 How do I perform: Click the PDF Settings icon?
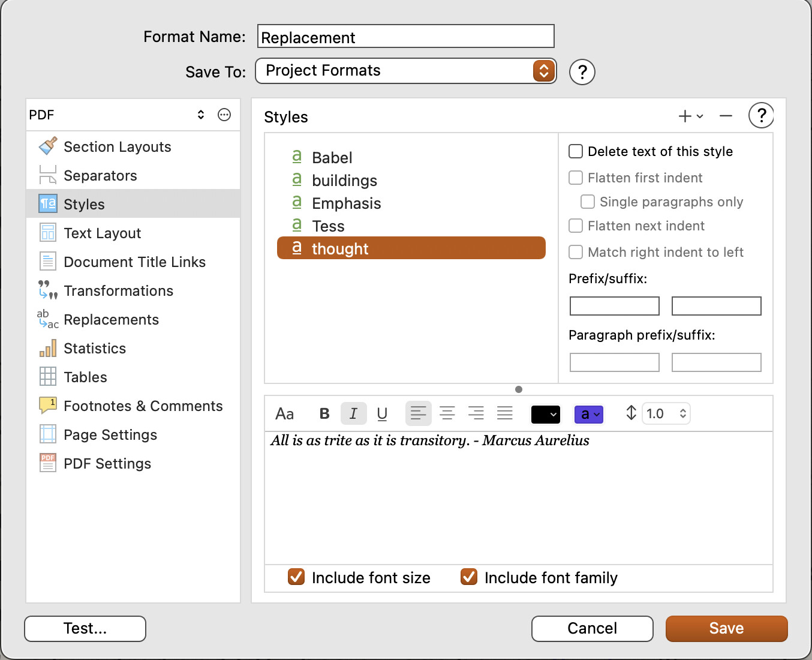pos(48,463)
